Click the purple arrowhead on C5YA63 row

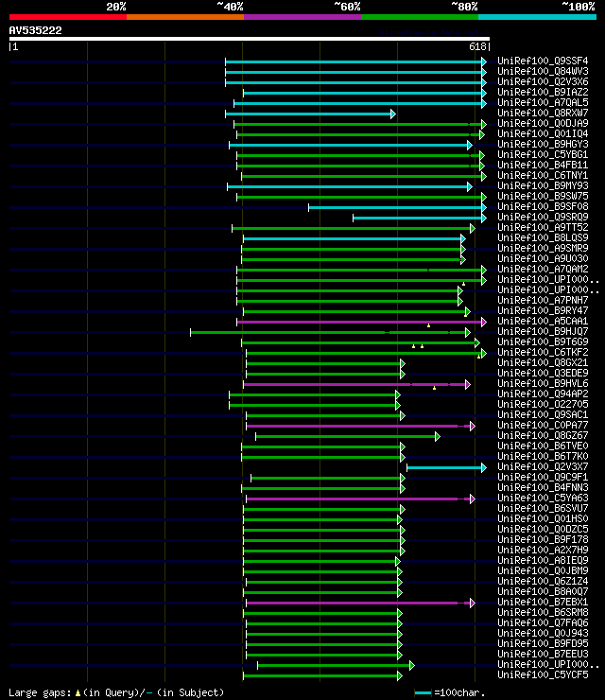pos(473,499)
